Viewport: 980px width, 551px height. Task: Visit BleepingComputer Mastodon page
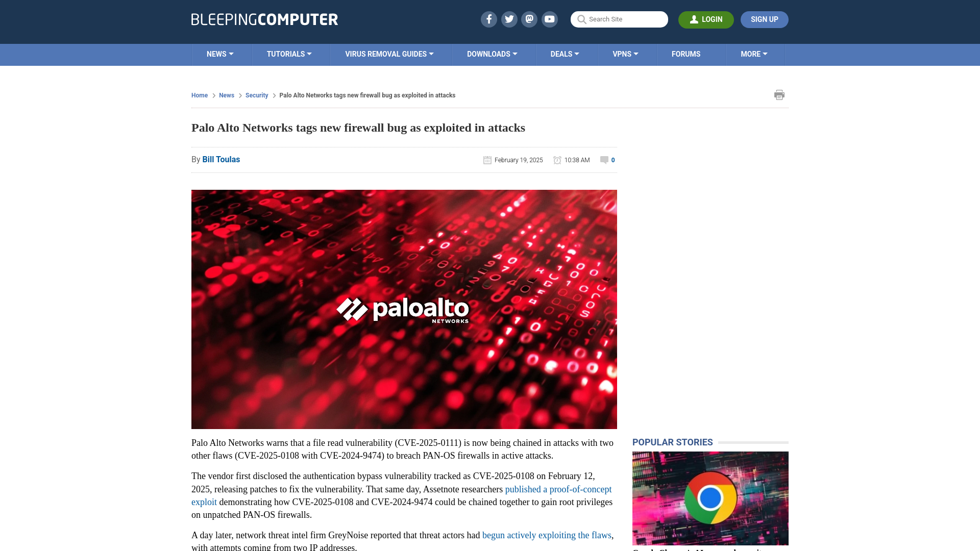pos(530,19)
